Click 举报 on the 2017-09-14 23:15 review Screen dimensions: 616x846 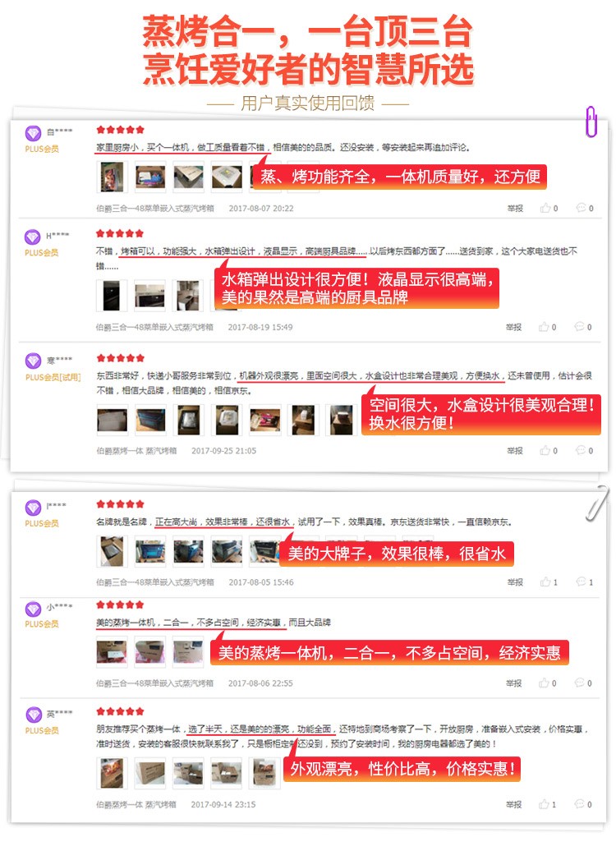513,804
